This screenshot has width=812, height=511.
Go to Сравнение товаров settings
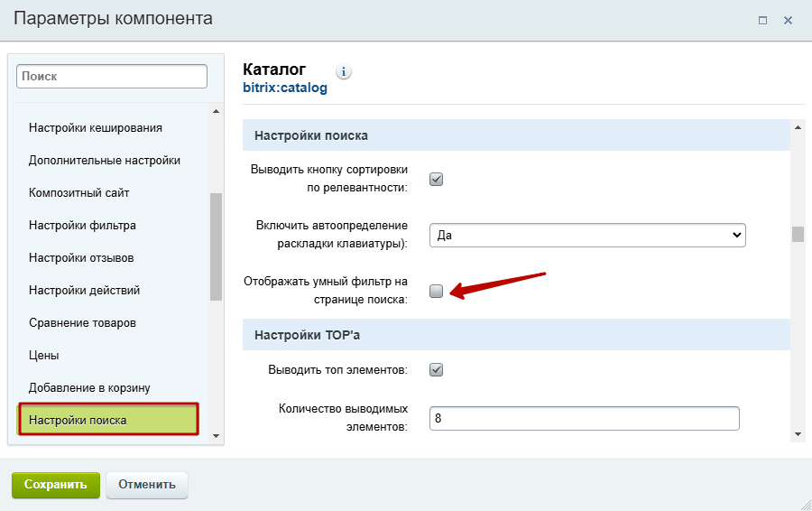(x=82, y=323)
